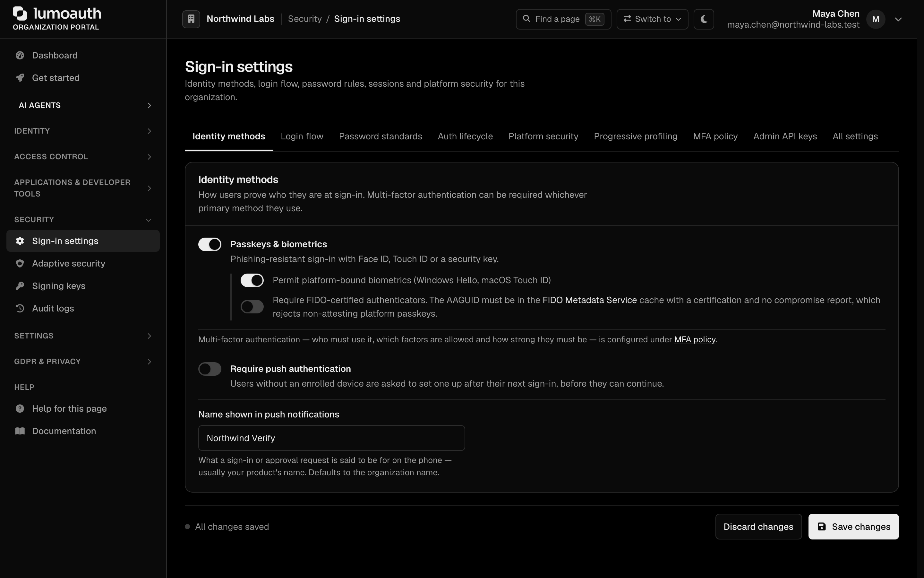Enable Require FIDO-certified authenticators switch
Viewport: 924px width, 578px height.
coord(252,307)
